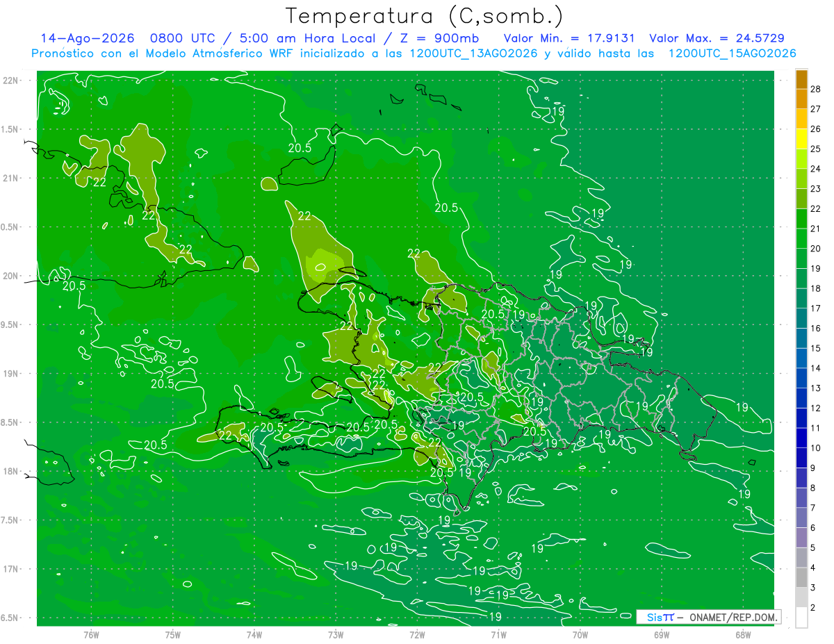Screen dimensions: 834x644
Task: Click the 72W longitude axis label
Action: (417, 634)
